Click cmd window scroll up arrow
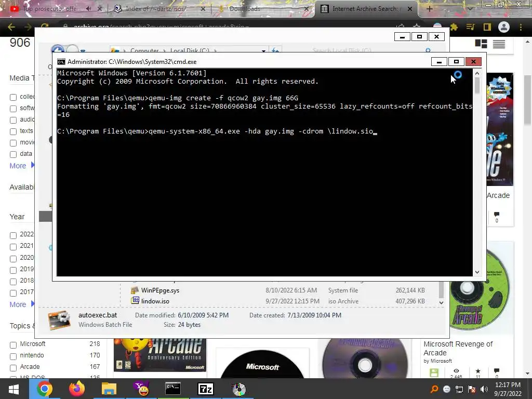The image size is (532, 399). pos(477,73)
